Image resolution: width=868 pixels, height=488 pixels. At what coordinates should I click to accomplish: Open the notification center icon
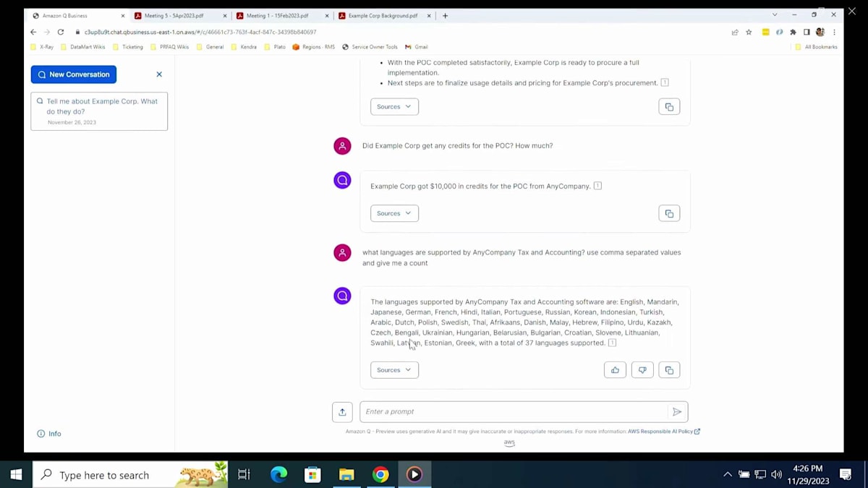[846, 475]
